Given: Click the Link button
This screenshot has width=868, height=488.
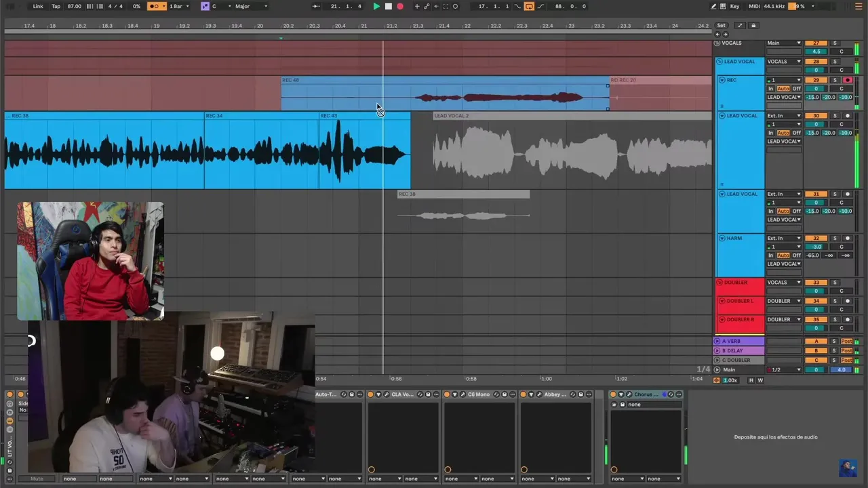Looking at the screenshot, I should 38,6.
